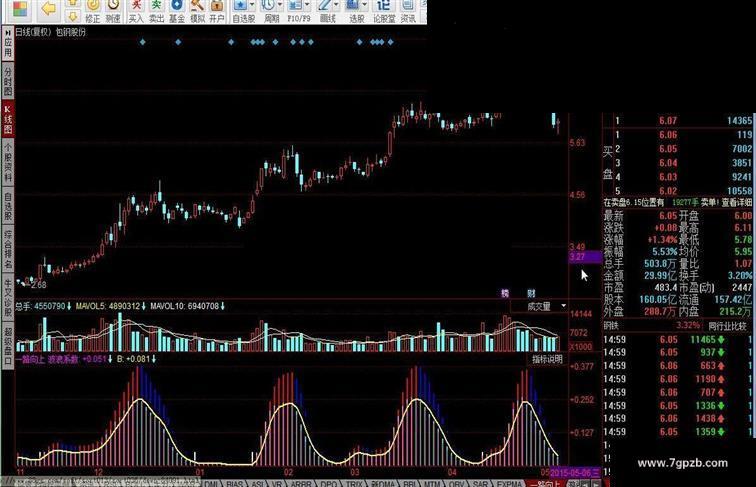Expand the 画线 drawing dropdown arrow
This screenshot has width=756, height=487.
point(336,5)
